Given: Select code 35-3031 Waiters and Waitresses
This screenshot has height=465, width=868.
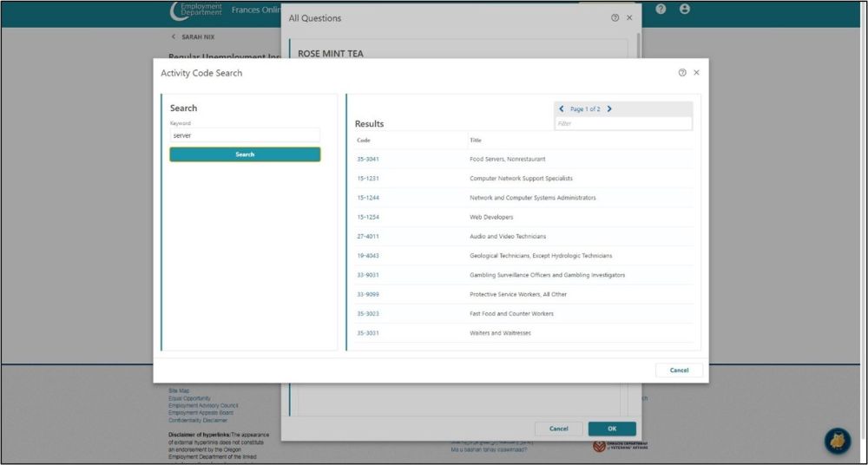Looking at the screenshot, I should coord(368,333).
